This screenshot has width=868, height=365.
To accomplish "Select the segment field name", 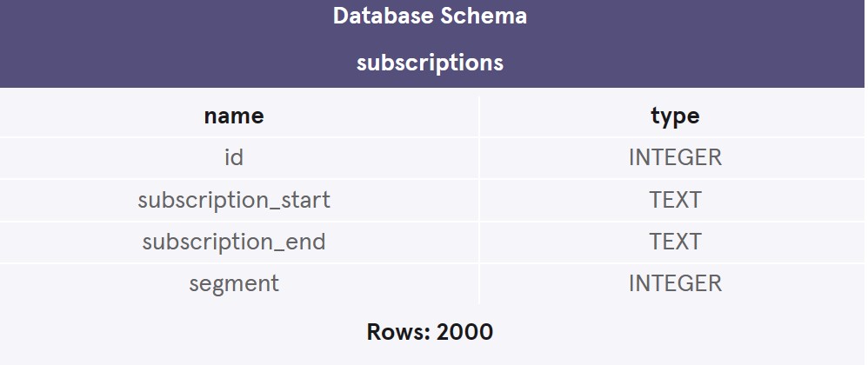I will (x=233, y=282).
